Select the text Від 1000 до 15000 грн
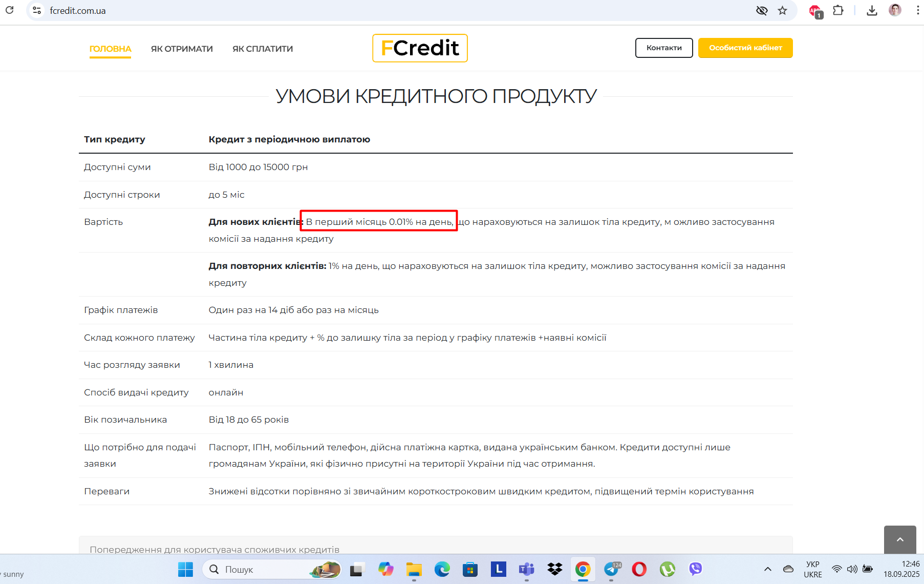Viewport: 924px width, 584px height. pyautogui.click(x=258, y=167)
